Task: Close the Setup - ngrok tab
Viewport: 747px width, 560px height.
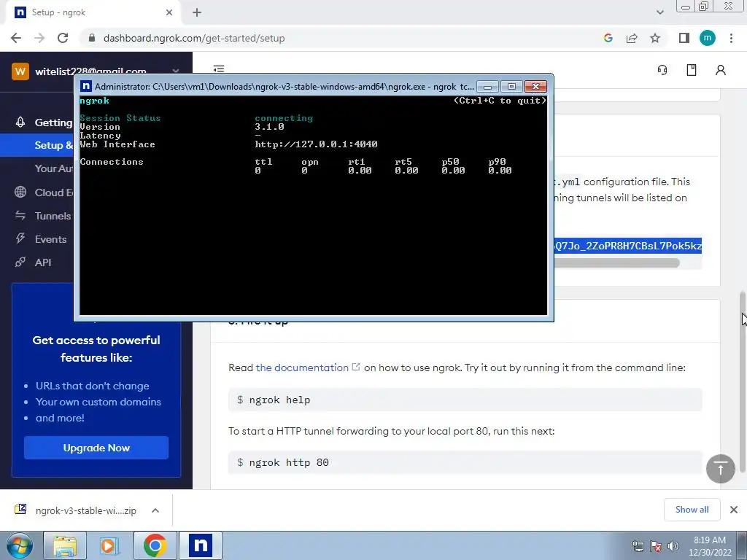Action: (169, 12)
